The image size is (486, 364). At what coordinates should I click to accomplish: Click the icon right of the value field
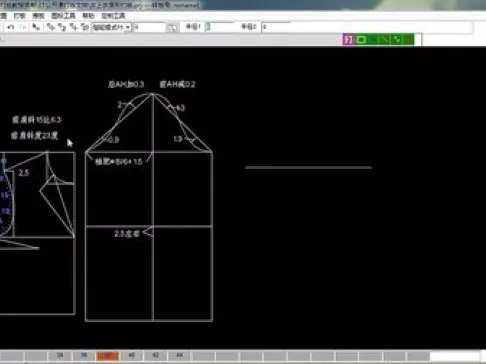173,27
